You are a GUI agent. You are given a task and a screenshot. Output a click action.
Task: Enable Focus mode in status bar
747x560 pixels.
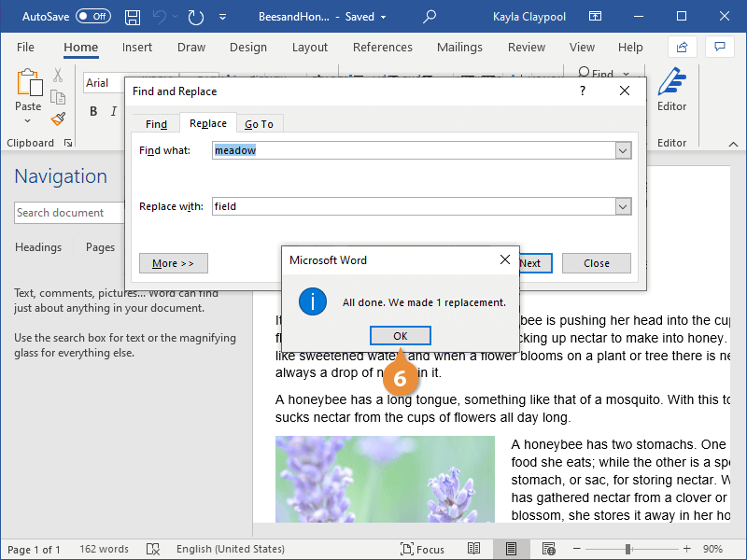(x=423, y=550)
